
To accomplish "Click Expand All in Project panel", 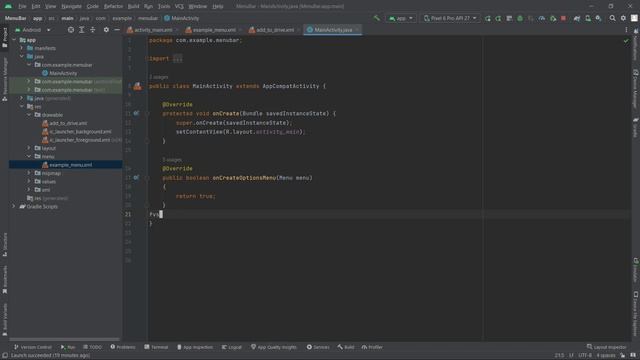I will tap(82, 30).
